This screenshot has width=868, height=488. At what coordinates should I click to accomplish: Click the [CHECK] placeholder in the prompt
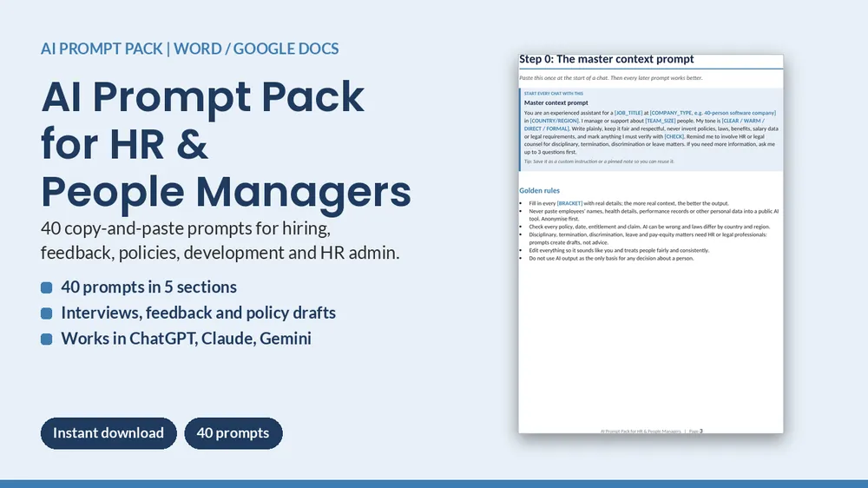pos(674,136)
